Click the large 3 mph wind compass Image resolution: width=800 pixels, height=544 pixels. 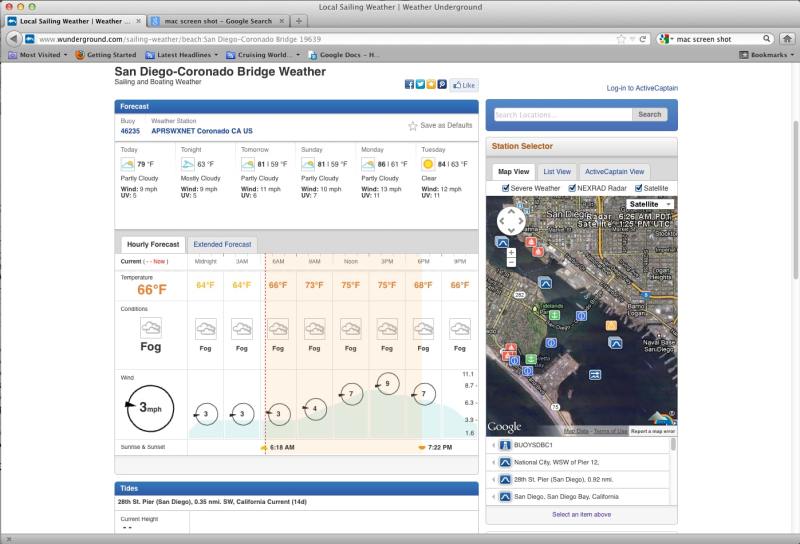pyautogui.click(x=151, y=408)
